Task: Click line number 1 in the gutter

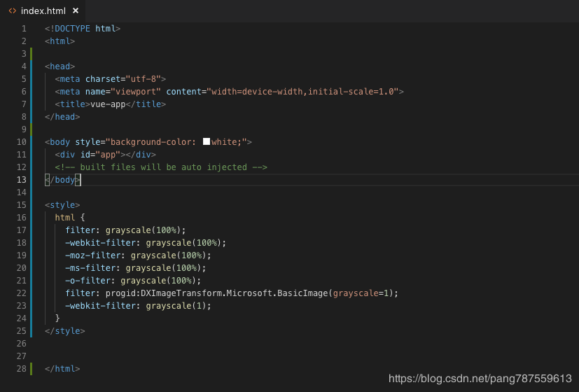Action: [x=24, y=29]
